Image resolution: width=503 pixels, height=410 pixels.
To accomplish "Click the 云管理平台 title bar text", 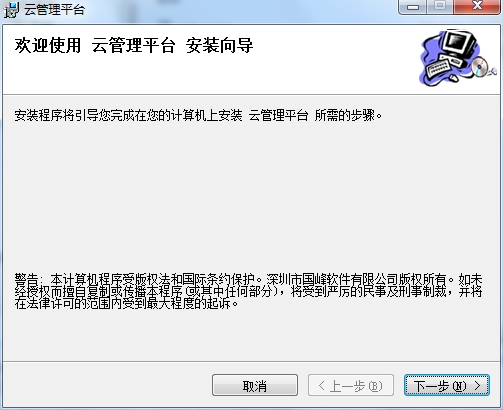I will 54,10.
